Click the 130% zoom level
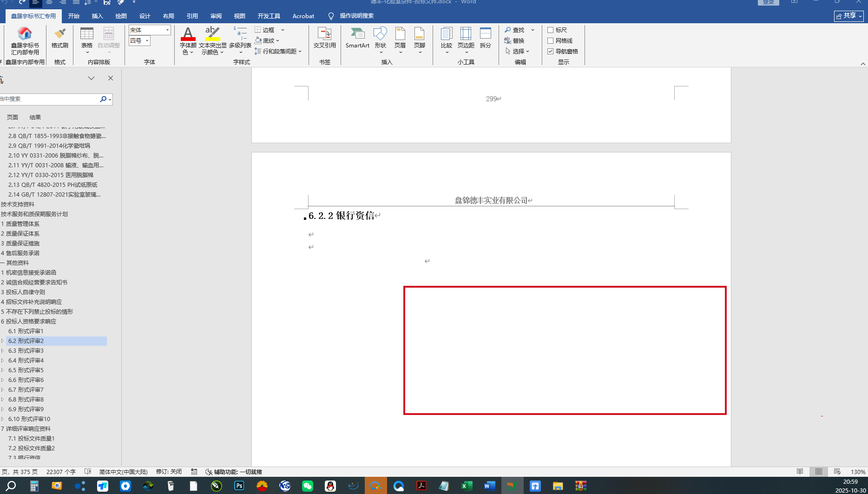Screen dimensions: 868x494 (858, 472)
